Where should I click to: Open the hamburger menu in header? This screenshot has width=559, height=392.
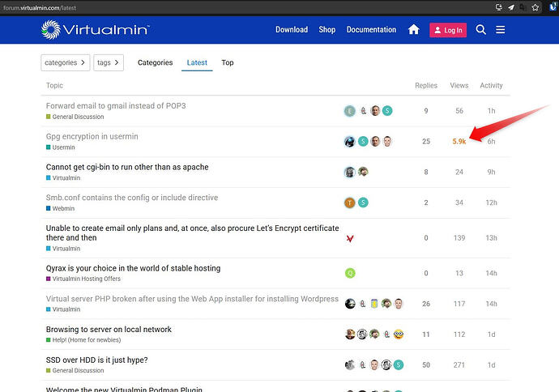coord(501,30)
